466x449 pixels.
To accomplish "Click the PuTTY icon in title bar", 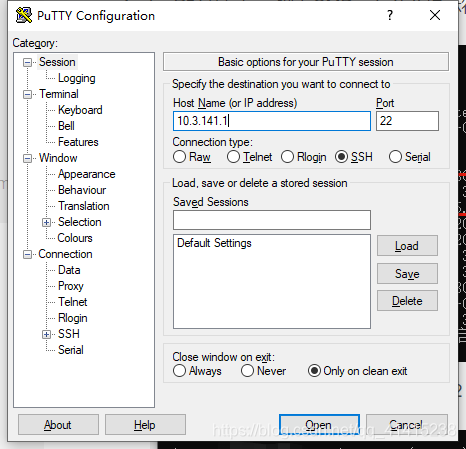I will 23,15.
